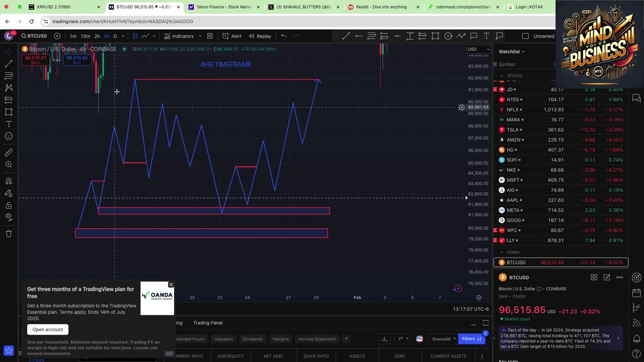This screenshot has width=644, height=362.
Task: Open the calendar icon in right sidebar
Action: point(636,293)
